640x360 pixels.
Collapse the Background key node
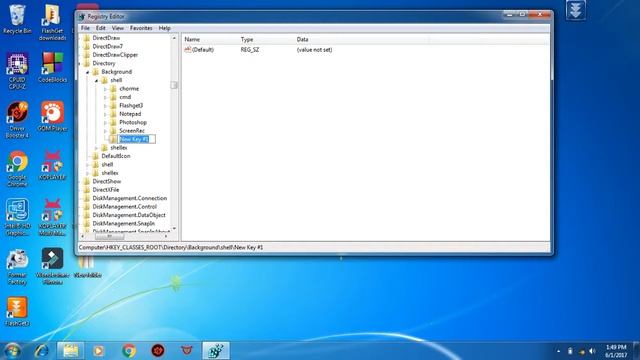point(87,72)
